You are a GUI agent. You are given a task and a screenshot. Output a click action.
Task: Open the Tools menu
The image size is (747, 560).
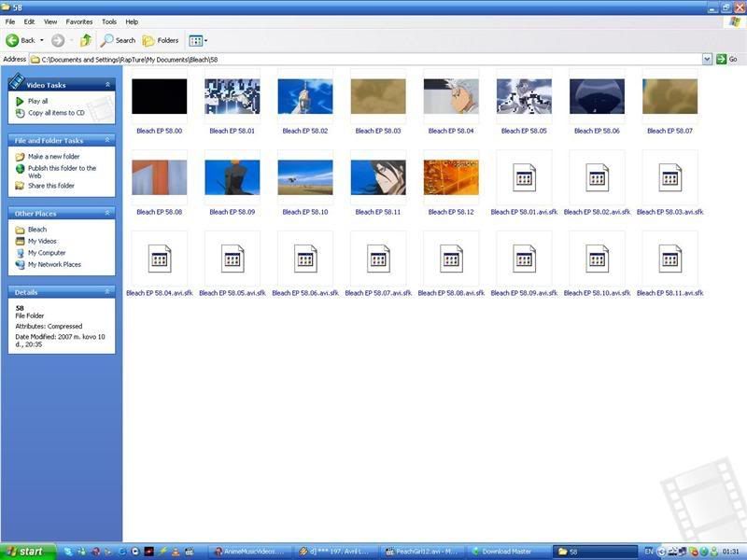point(109,21)
